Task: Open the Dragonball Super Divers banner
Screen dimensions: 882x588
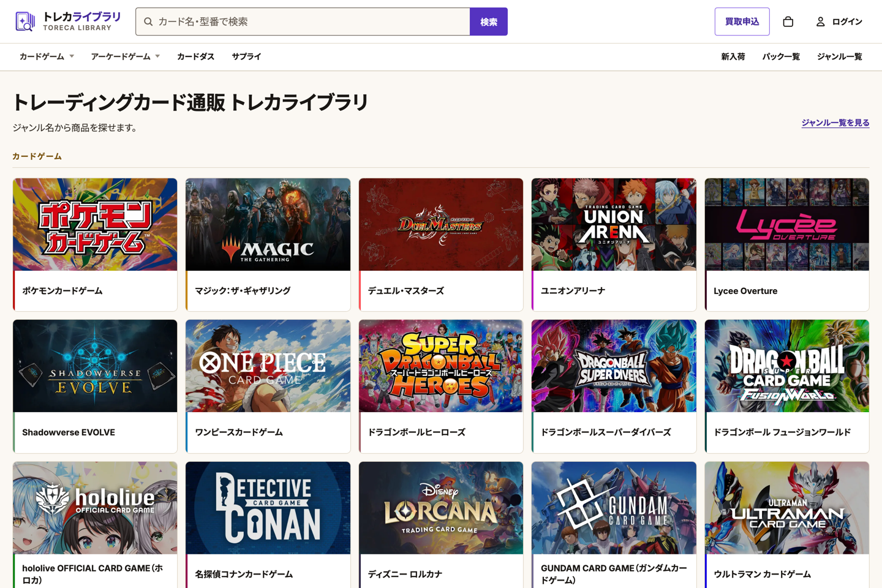Action: click(x=614, y=366)
